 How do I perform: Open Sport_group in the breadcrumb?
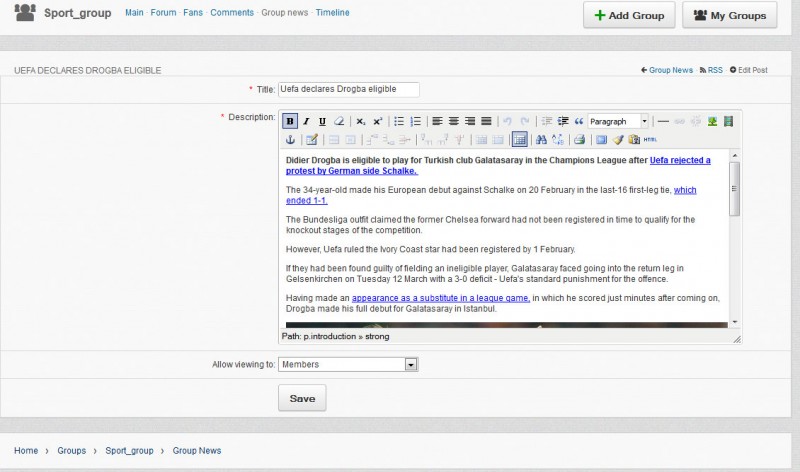pos(129,451)
